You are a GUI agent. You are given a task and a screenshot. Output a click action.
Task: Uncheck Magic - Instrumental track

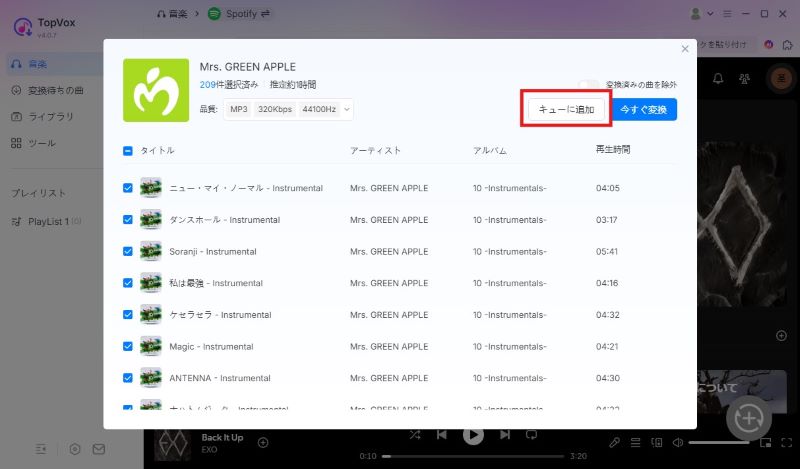pos(128,346)
